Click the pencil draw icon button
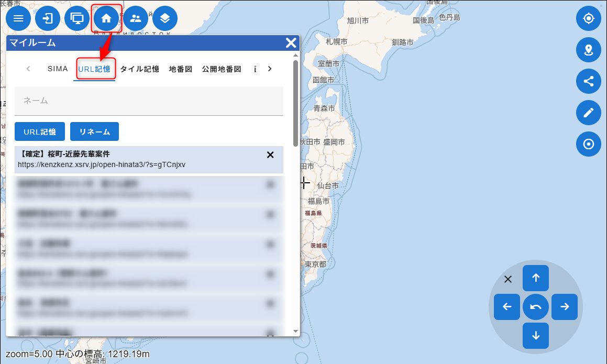 589,113
